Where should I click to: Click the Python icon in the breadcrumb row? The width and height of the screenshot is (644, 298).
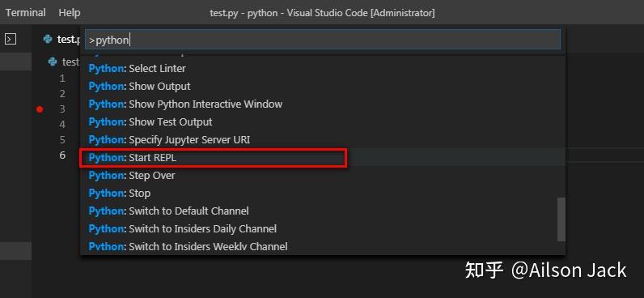(52, 62)
